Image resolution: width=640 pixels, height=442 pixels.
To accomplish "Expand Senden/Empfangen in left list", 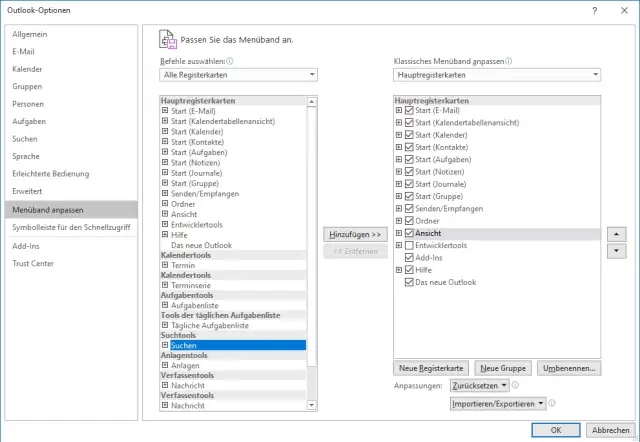I will click(165, 193).
